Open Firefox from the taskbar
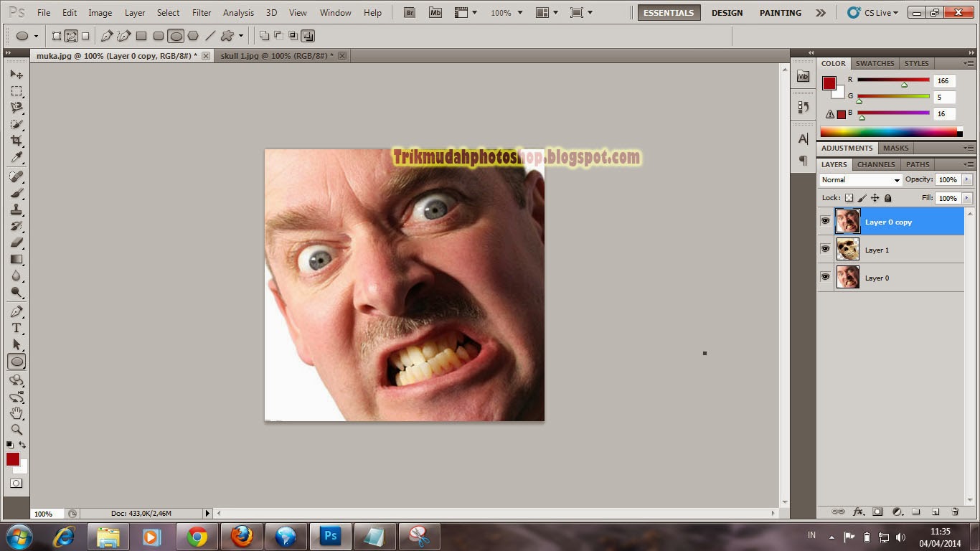980x551 pixels. point(242,536)
